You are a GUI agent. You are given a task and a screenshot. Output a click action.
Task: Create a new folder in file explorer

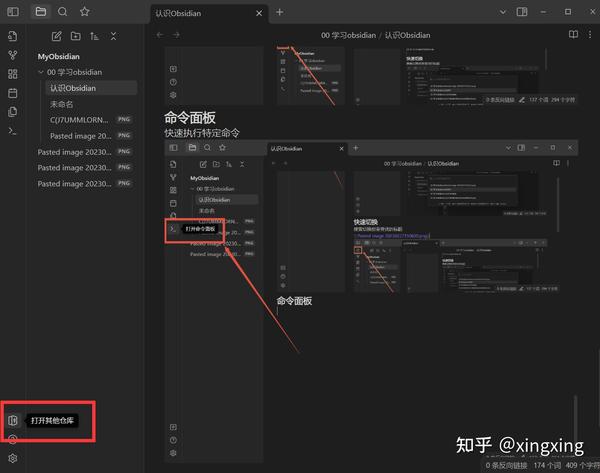76,36
